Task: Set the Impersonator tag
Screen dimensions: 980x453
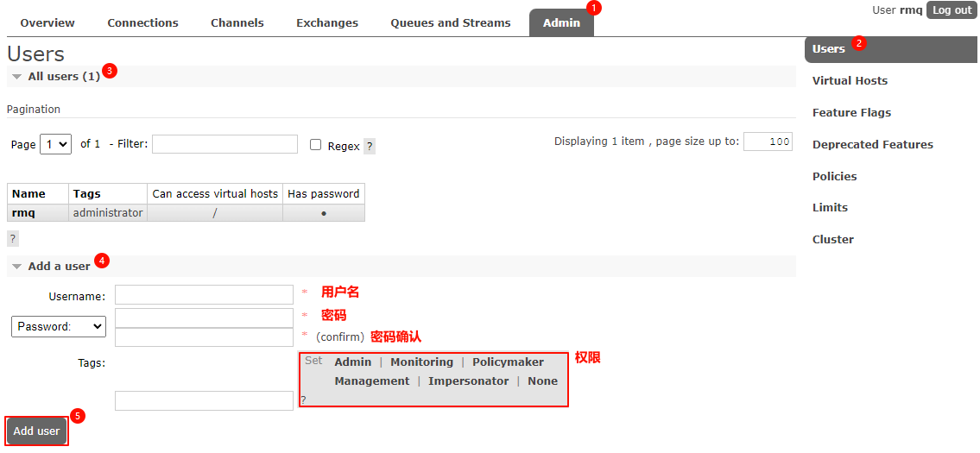Action: point(468,381)
